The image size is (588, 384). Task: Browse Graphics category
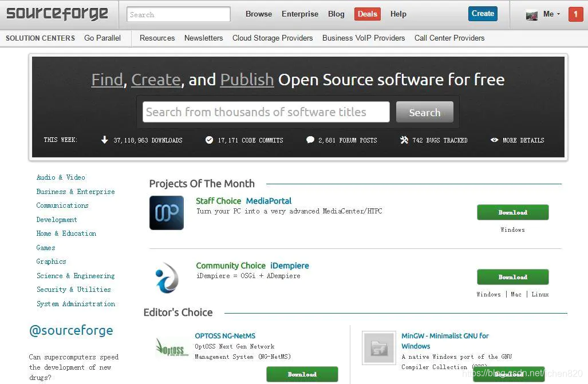coord(51,262)
